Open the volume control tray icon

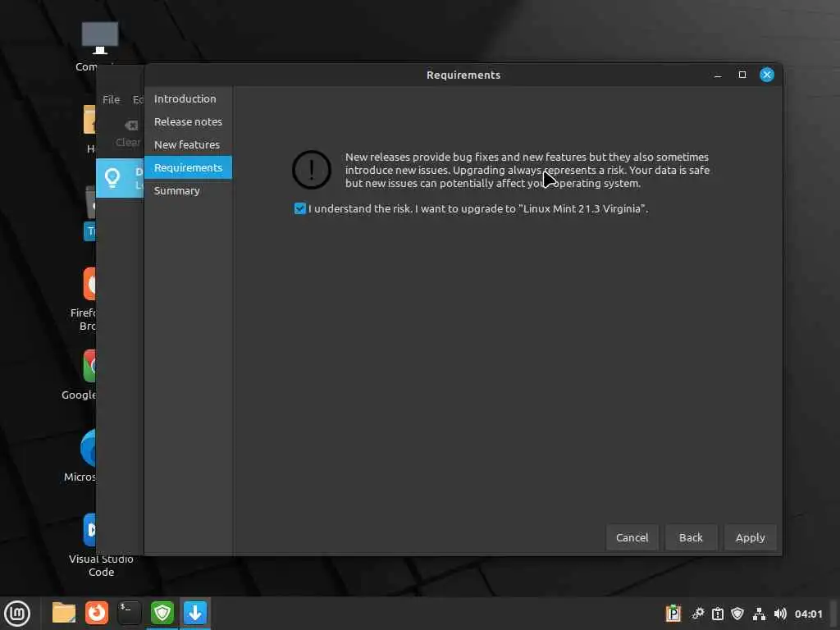pyautogui.click(x=780, y=614)
